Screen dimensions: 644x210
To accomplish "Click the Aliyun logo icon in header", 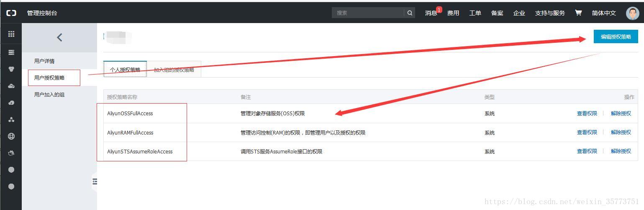I will [x=11, y=13].
